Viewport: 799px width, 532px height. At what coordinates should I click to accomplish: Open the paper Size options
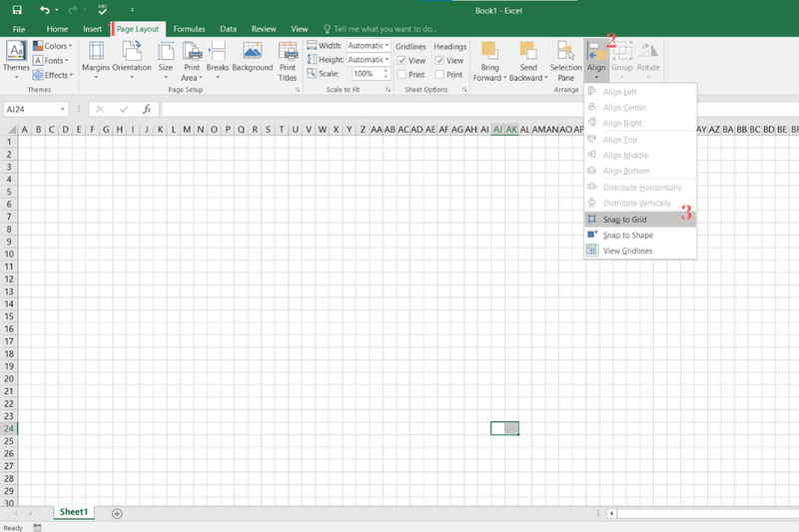(166, 60)
